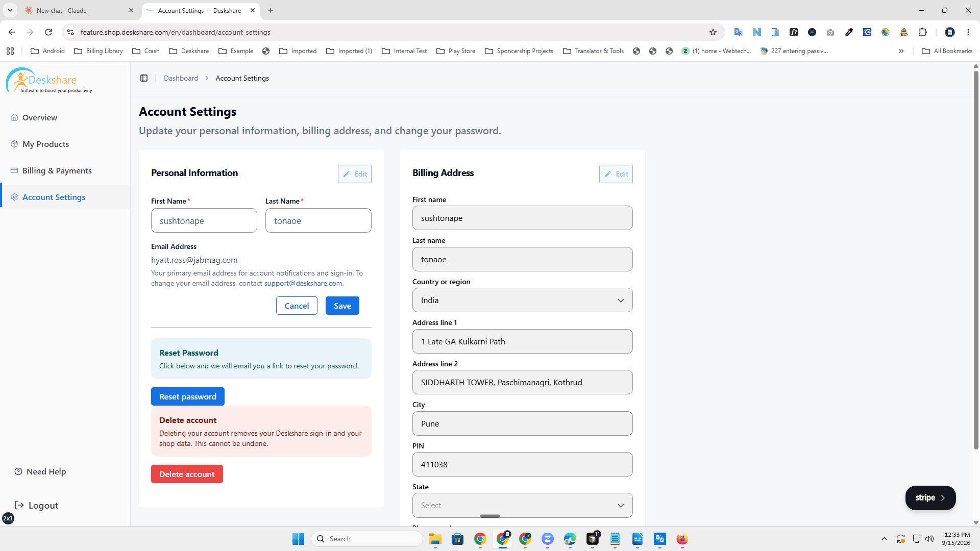980x551 pixels.
Task: Go to Dashboard breadcrumb
Action: click(x=181, y=78)
